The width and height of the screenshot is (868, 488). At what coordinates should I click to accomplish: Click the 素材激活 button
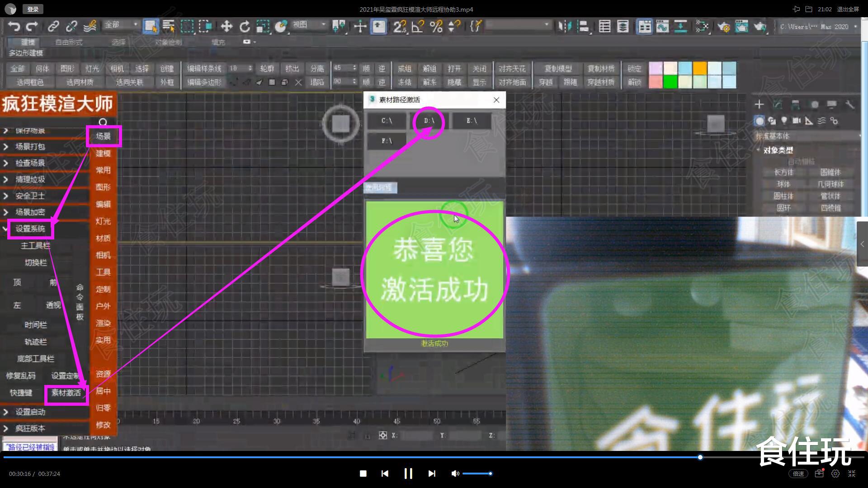(x=66, y=393)
